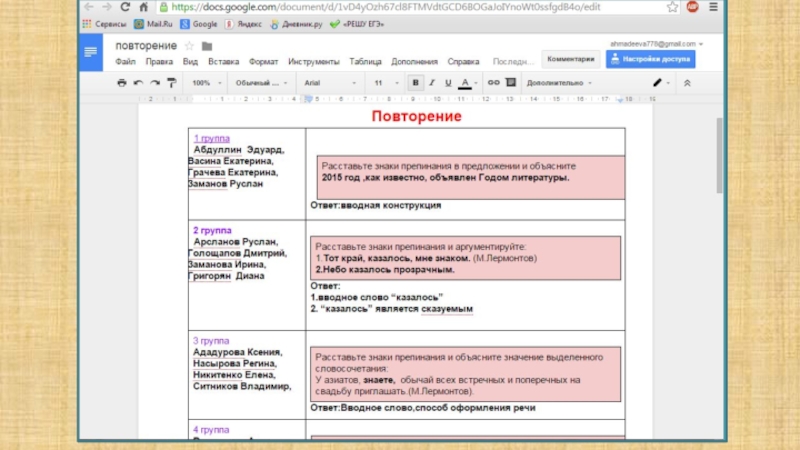This screenshot has height=450, width=800.
Task: Open the Вставка menu
Action: [x=223, y=61]
